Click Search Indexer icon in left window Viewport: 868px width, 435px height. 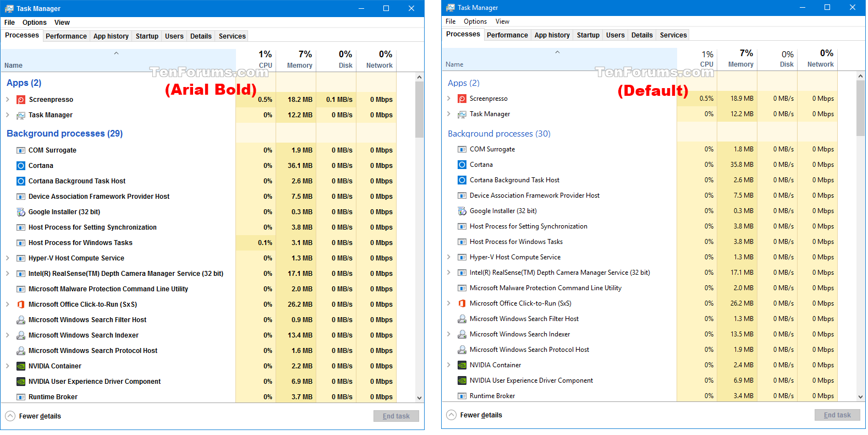click(21, 335)
